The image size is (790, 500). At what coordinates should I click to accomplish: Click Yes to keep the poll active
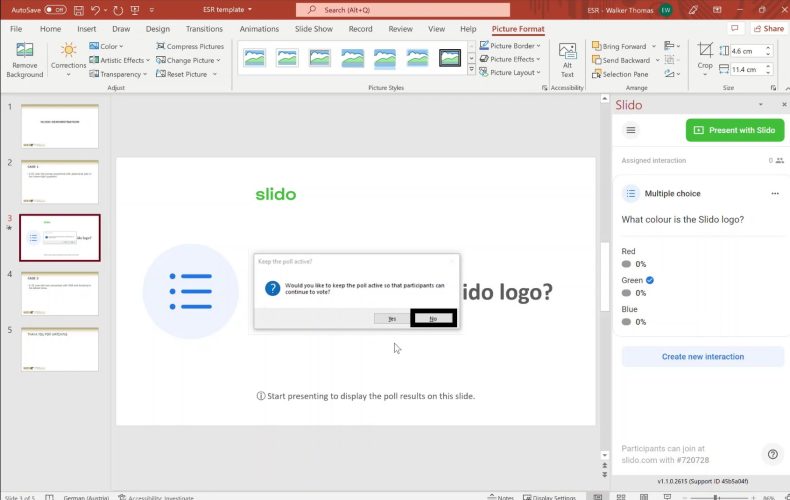pyautogui.click(x=391, y=318)
